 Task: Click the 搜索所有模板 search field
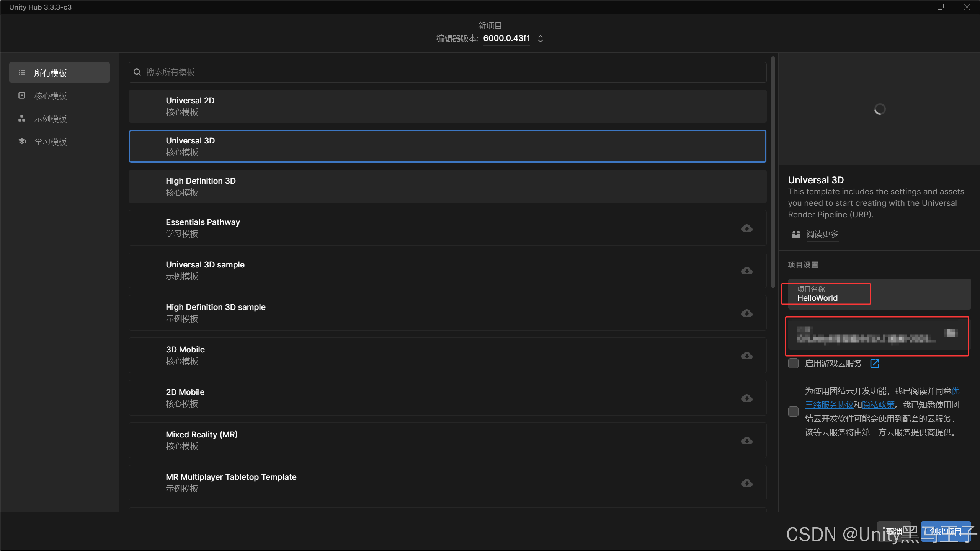tap(447, 72)
